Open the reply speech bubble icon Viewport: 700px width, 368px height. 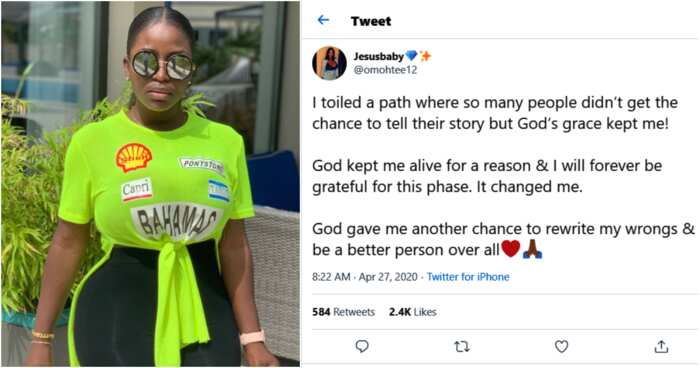coord(362,346)
